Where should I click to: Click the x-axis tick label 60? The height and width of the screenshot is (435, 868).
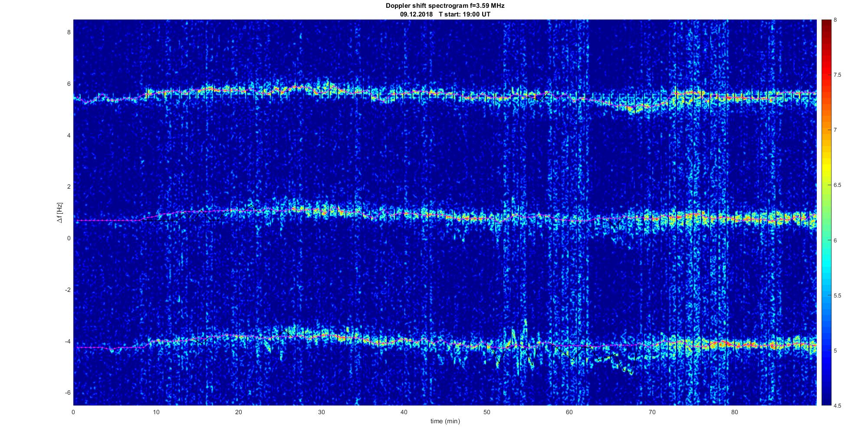pyautogui.click(x=569, y=412)
